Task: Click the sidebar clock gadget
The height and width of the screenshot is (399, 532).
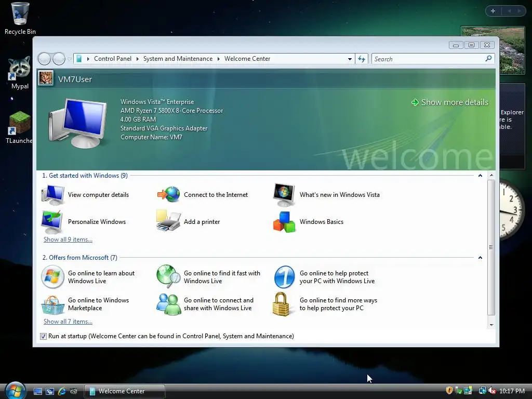Action: click(512, 210)
